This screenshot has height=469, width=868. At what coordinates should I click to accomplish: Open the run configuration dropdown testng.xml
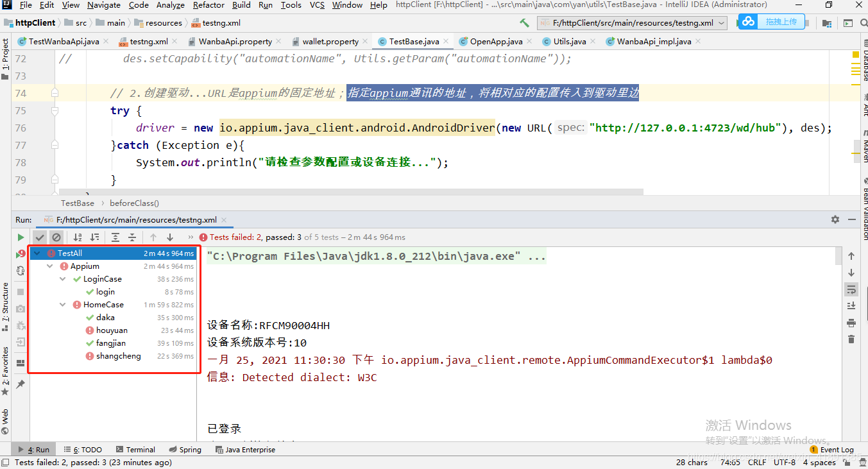point(631,22)
